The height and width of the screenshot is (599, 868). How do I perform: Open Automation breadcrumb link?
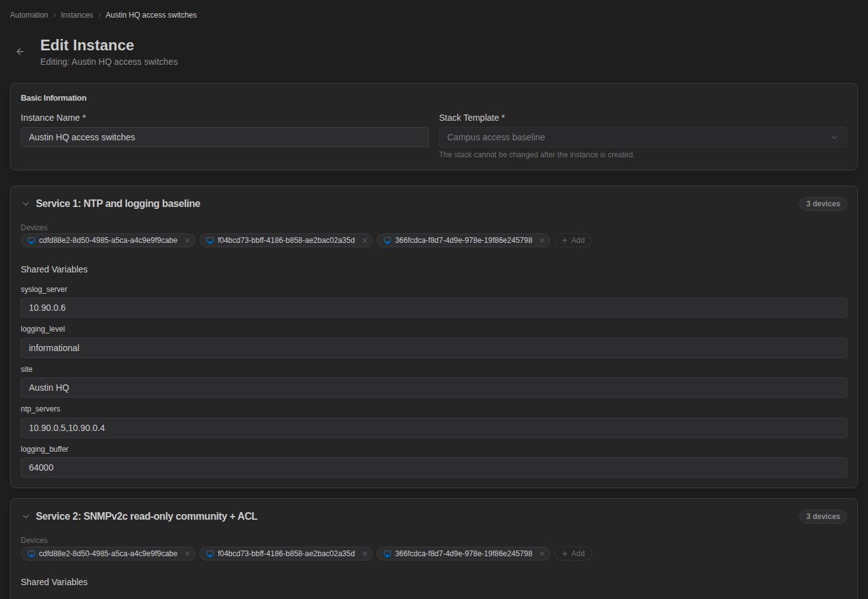[29, 15]
